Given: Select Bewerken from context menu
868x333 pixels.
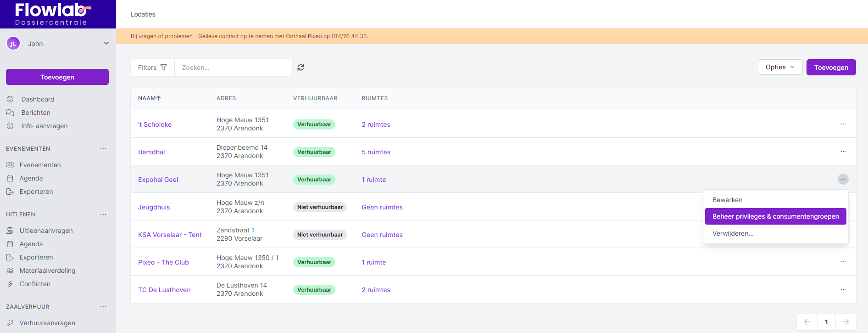Looking at the screenshot, I should (727, 200).
